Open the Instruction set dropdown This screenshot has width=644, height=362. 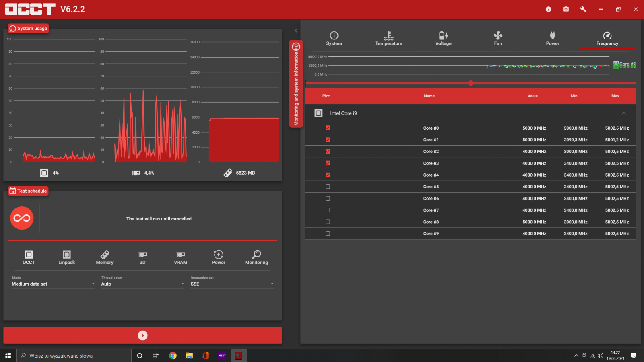(x=232, y=284)
